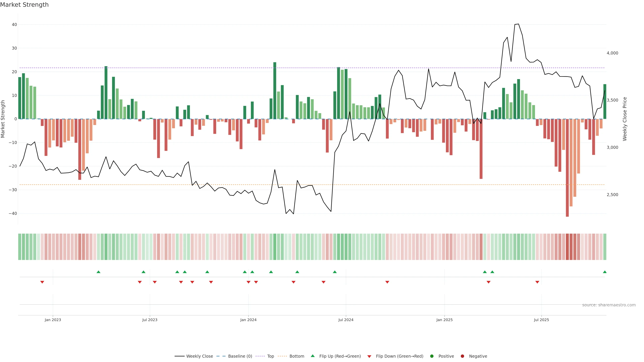The height and width of the screenshot is (362, 644).
Task: Click the Jul 2025 x-axis label
Action: [541, 320]
